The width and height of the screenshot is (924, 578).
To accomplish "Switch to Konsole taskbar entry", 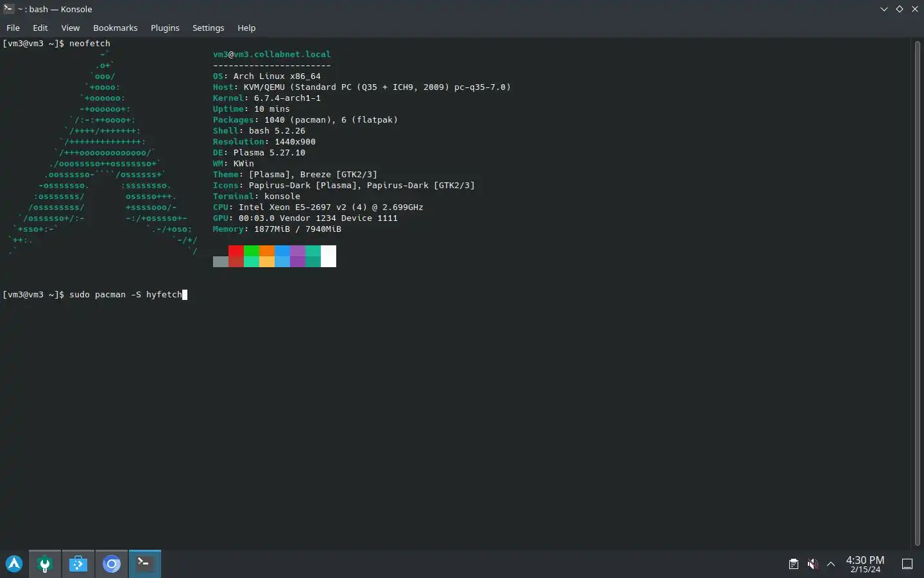I will click(145, 564).
